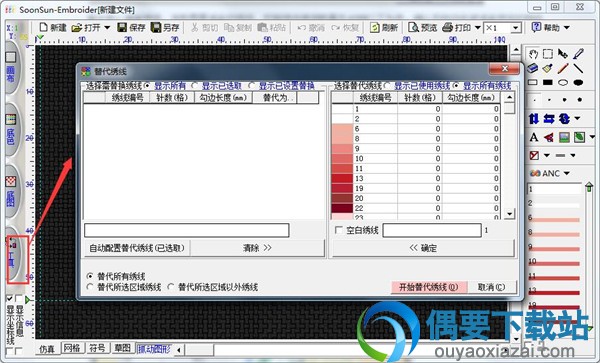Screen dimensions: 600x363
Task: Click the Refresh toolbar button
Action: (x=384, y=28)
